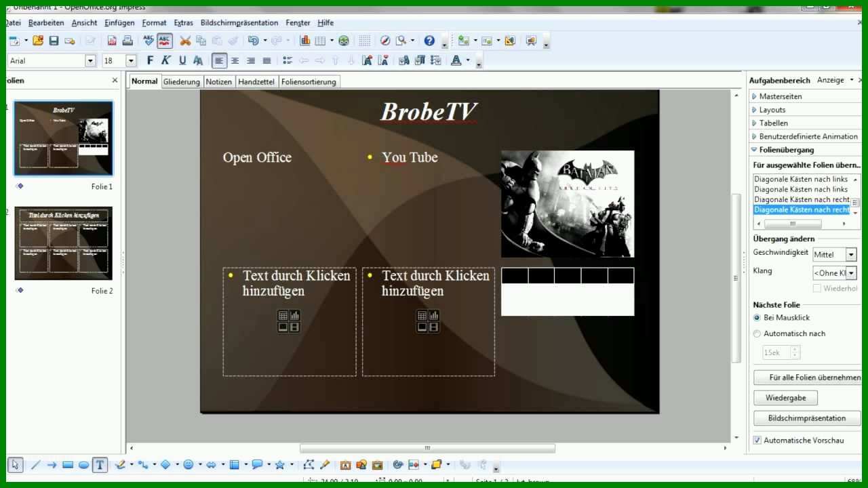
Task: Close the Folien slide panel
Action: pos(115,81)
